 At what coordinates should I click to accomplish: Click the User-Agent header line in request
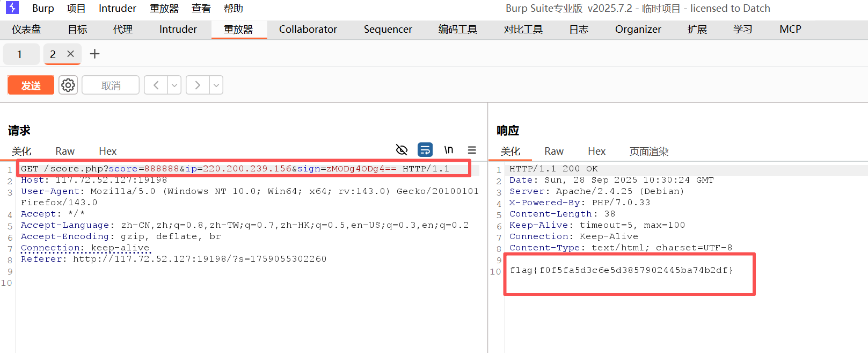[250, 197]
